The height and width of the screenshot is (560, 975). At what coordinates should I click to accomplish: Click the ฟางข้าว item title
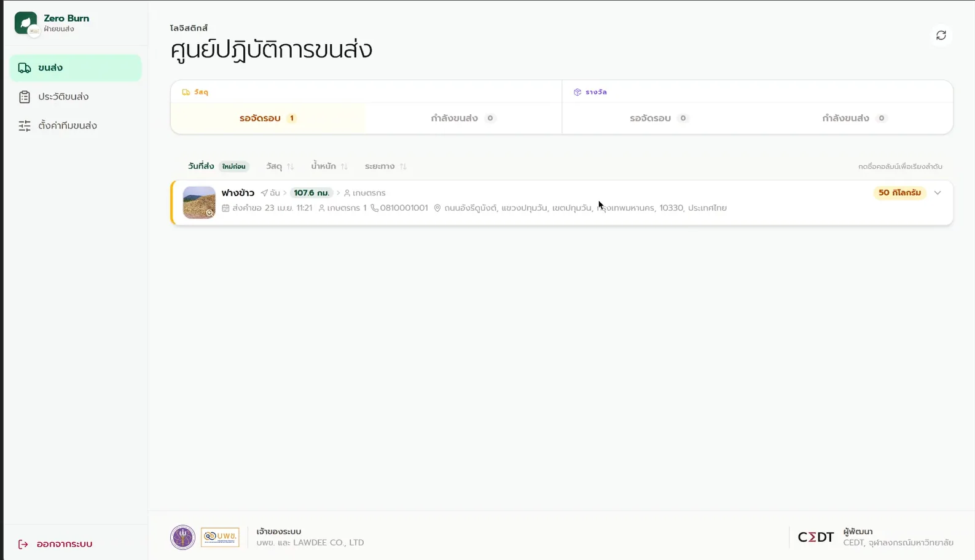[x=238, y=193]
